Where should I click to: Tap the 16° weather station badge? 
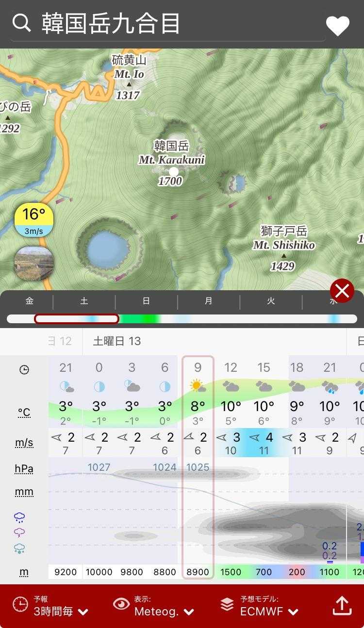pyautogui.click(x=33, y=220)
